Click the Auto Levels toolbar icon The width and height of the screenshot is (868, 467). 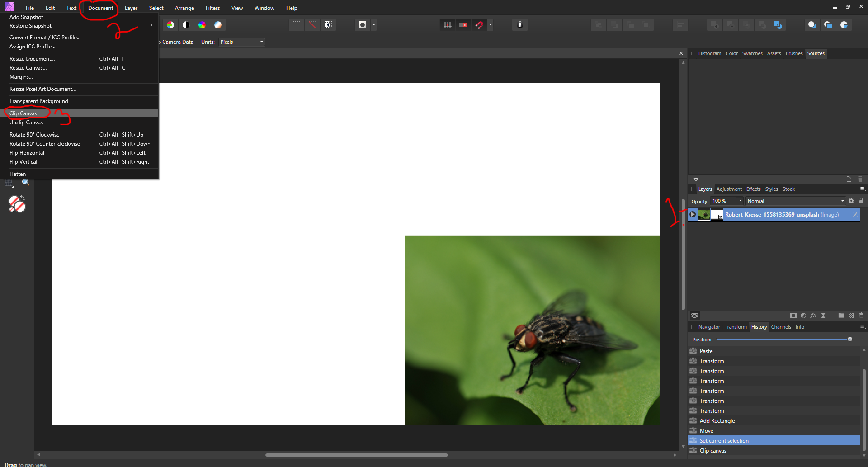pos(170,25)
